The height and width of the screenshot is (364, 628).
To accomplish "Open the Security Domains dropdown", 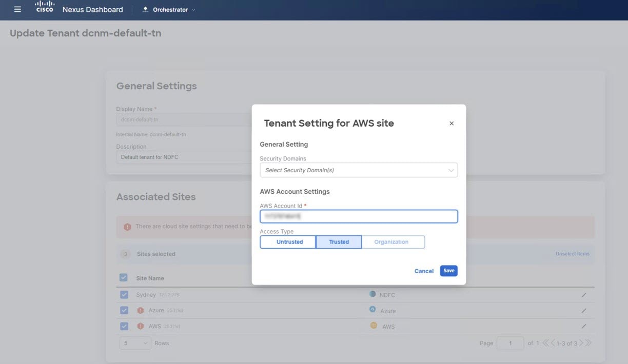I will (x=359, y=170).
